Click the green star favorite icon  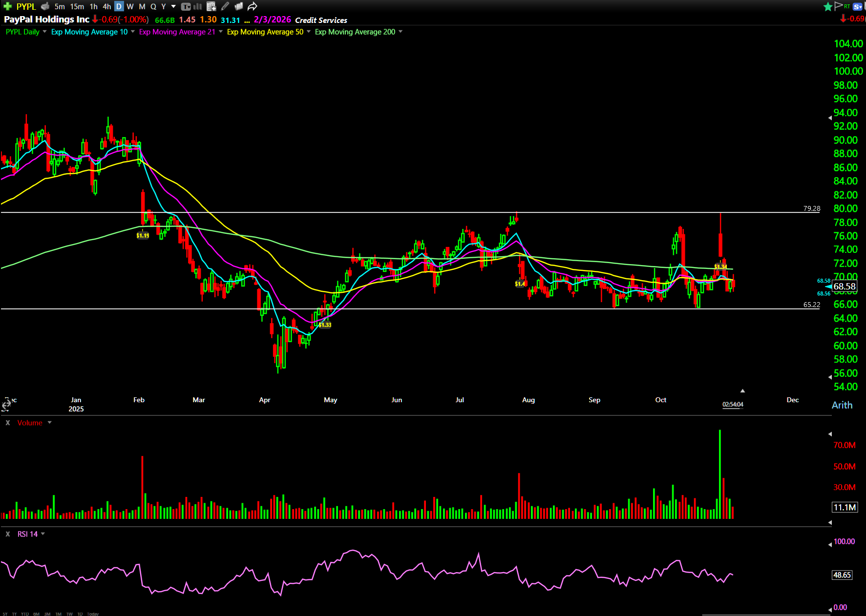click(827, 6)
